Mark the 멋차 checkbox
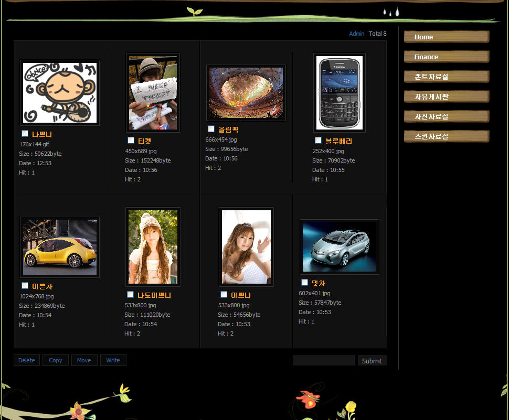 click(305, 283)
